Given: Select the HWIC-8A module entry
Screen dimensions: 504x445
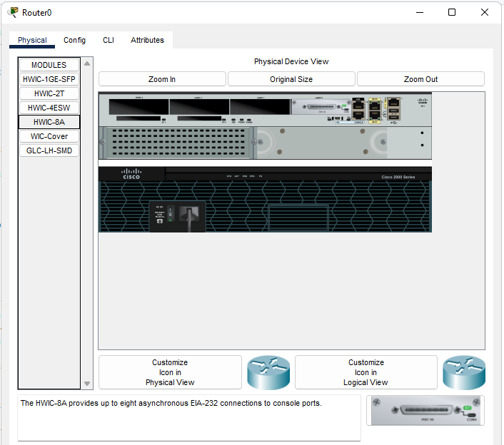Looking at the screenshot, I should (49, 122).
